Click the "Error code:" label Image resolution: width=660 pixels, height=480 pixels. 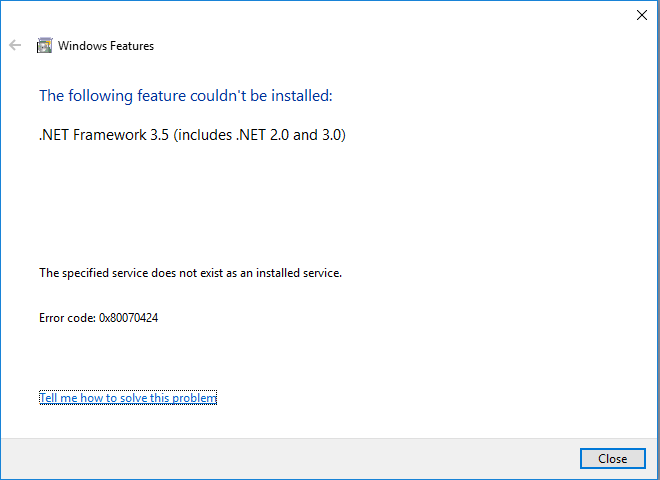click(x=66, y=317)
